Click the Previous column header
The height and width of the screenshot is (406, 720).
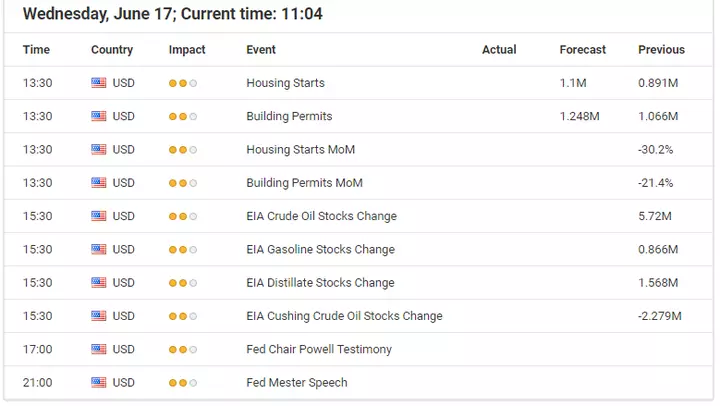pos(661,50)
